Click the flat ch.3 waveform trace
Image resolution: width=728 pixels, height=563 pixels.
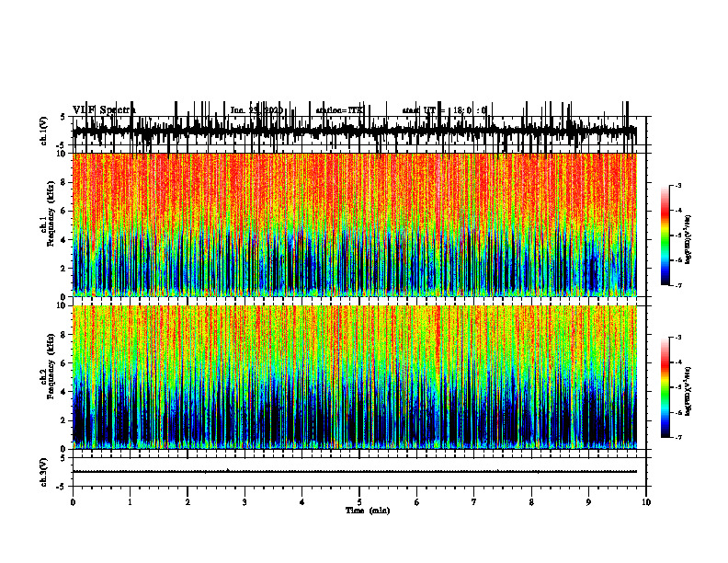pos(355,472)
